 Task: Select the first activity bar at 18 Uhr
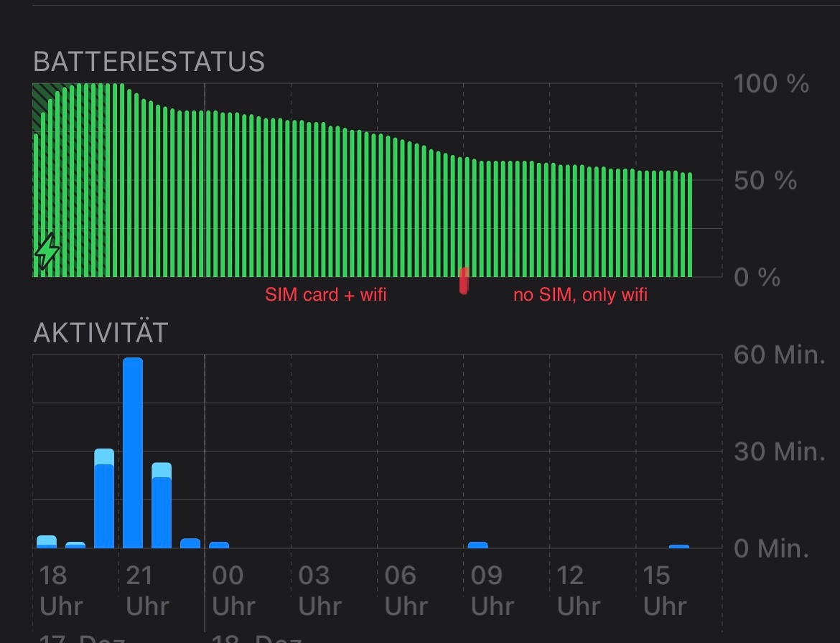47,542
